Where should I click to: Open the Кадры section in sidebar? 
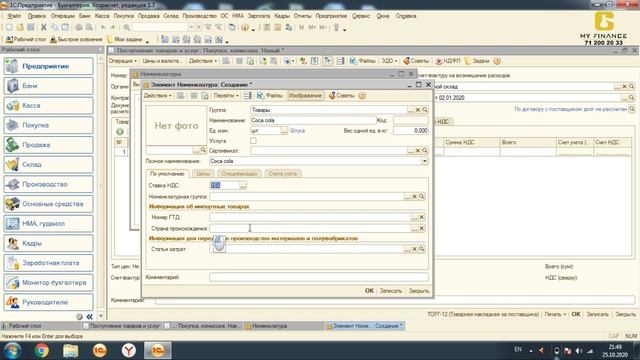(x=49, y=243)
